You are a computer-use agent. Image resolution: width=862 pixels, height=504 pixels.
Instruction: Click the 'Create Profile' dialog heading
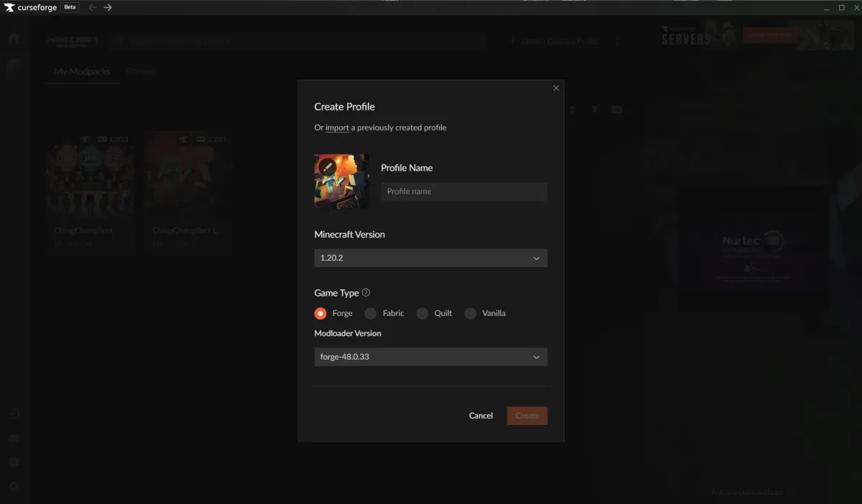tap(345, 107)
